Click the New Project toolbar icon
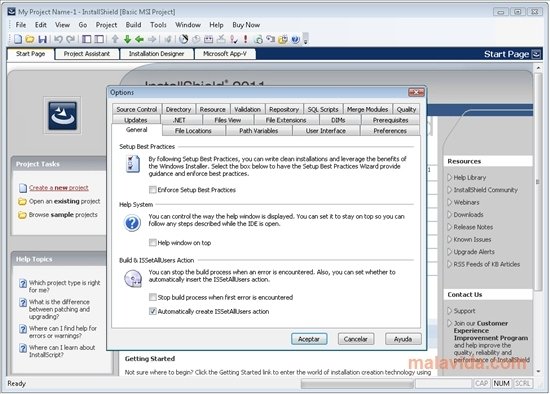The image size is (550, 394). coord(18,39)
